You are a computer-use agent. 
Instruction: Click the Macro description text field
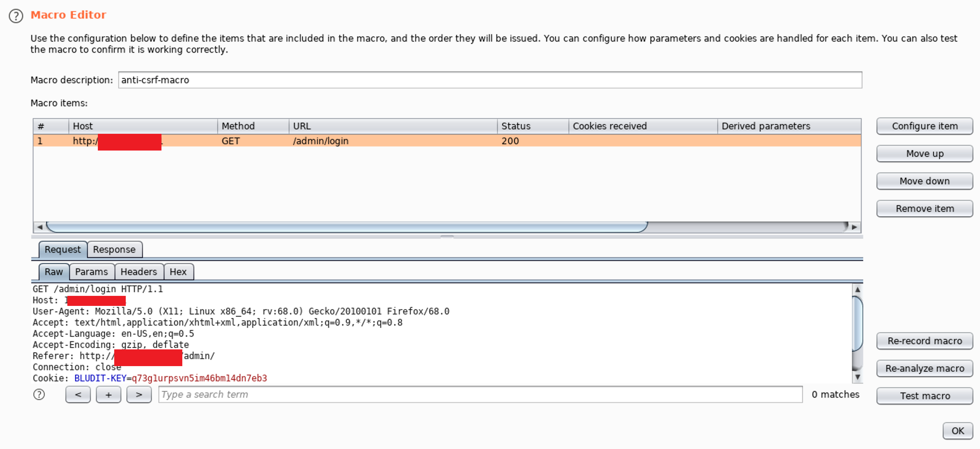click(x=489, y=80)
